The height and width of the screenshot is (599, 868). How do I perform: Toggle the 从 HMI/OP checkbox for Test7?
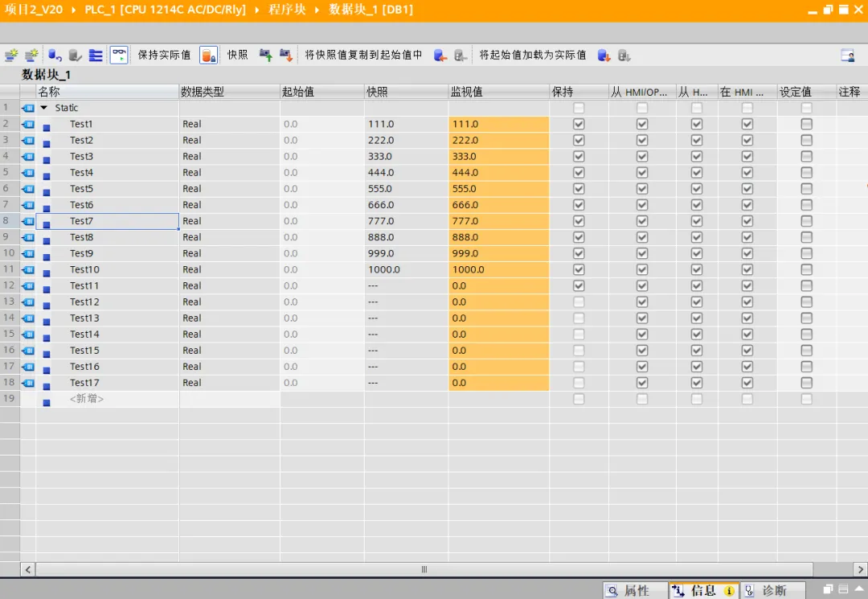coord(641,221)
